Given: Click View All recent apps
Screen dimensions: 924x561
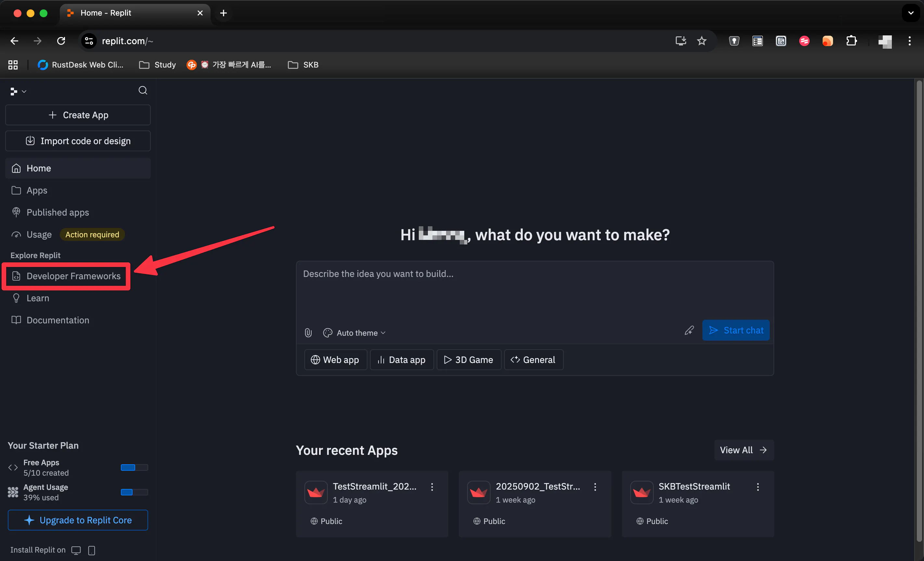Looking at the screenshot, I should pyautogui.click(x=744, y=450).
